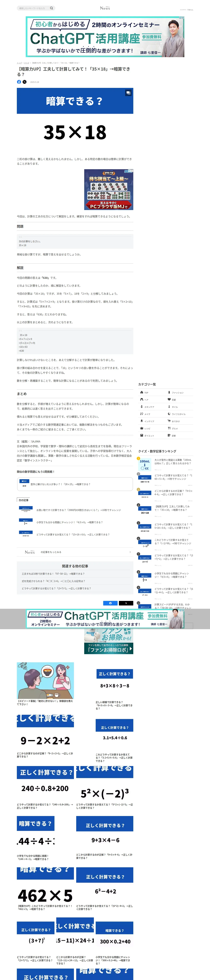210x980 pixels.
Task: Open the mahjong MJ ad image
Action: (109, 189)
